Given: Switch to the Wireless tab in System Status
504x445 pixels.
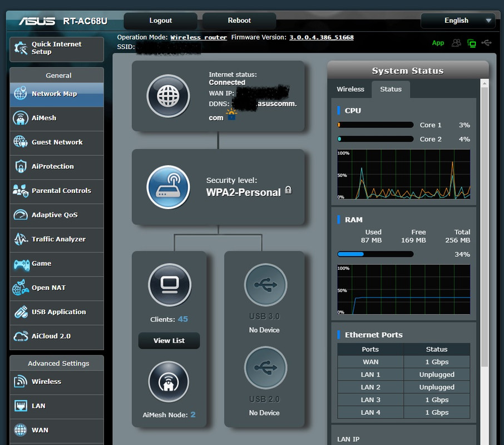Looking at the screenshot, I should click(350, 89).
